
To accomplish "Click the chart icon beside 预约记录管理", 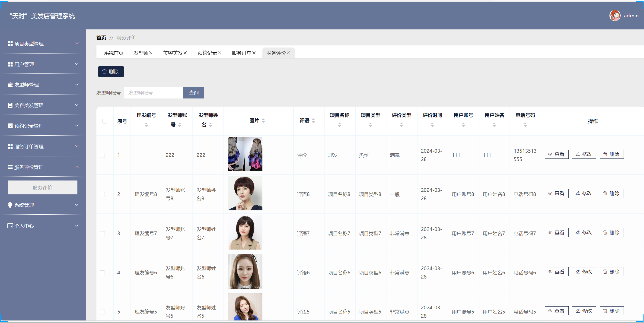I will 10,126.
